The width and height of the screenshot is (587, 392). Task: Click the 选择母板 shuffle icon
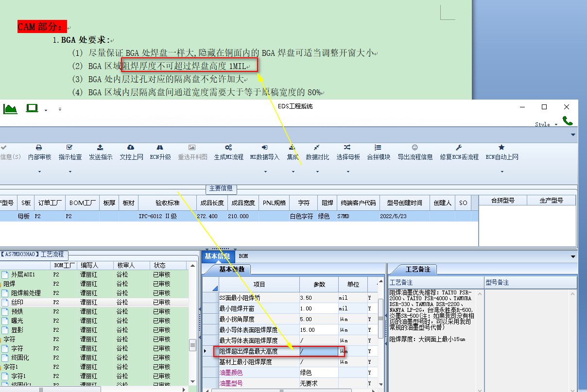(x=347, y=147)
